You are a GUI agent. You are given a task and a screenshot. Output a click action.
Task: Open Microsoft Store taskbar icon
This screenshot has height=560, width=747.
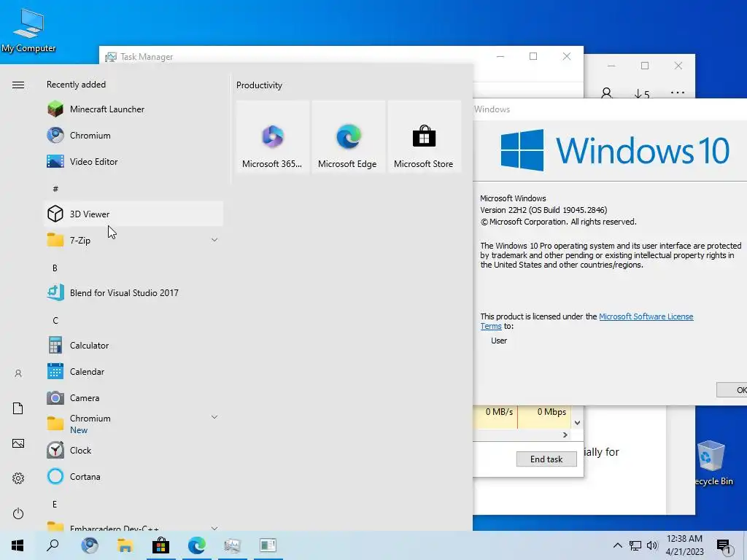(161, 545)
